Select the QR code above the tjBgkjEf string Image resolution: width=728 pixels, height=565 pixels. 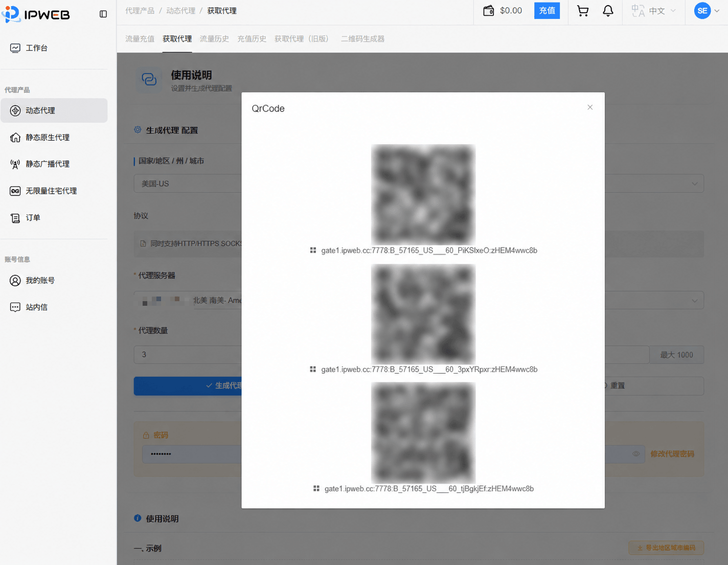(423, 433)
